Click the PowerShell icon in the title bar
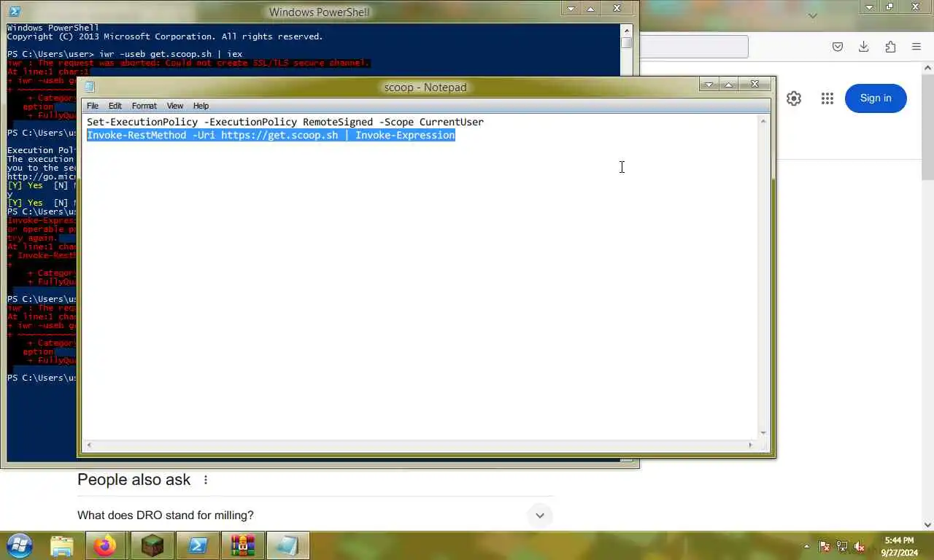Viewport: 934px width, 560px height. coord(15,11)
